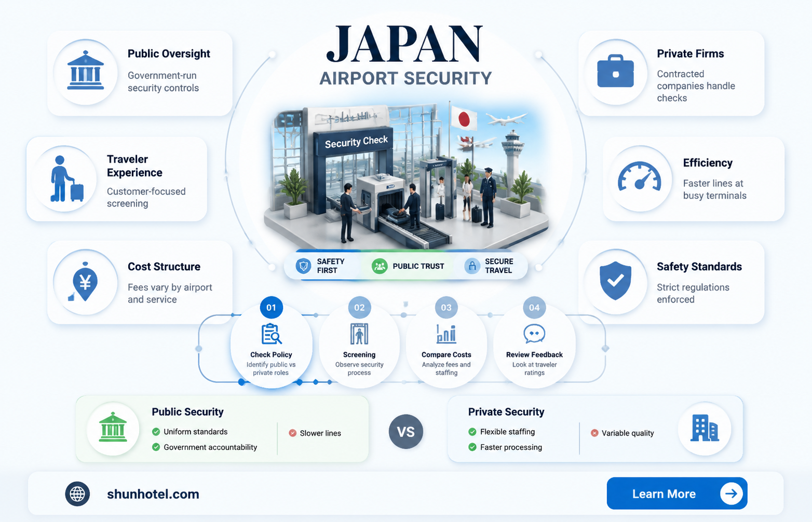Click the green check beside Flexible staffing
The height and width of the screenshot is (522, 812).
(472, 432)
